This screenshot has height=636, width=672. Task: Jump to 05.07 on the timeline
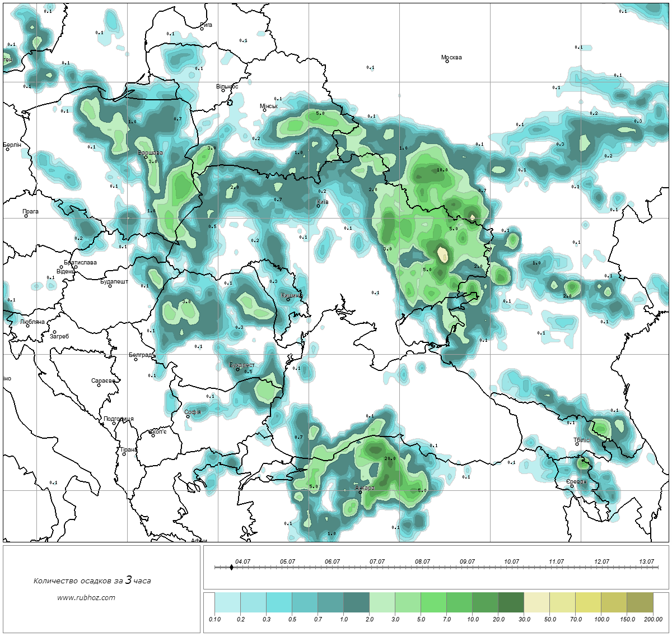[x=287, y=561]
